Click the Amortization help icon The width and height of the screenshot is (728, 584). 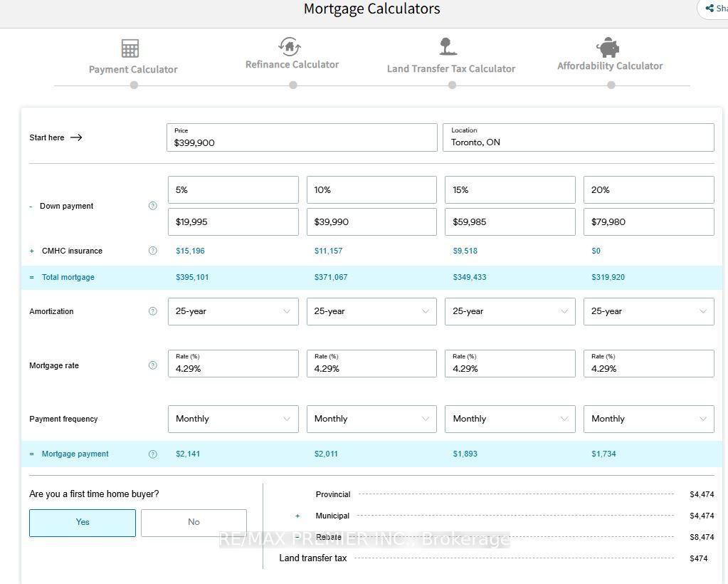152,311
